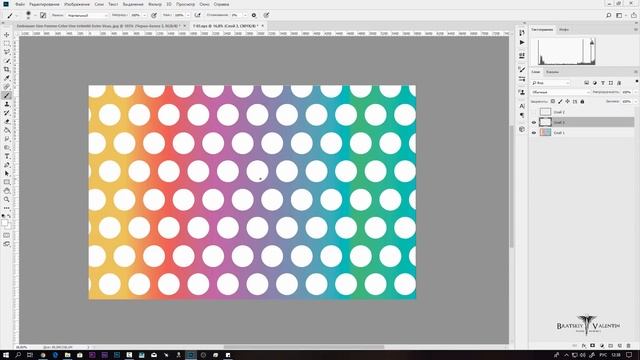Screen dimensions: 640x360
Task: Switch to the Инфо panel tab
Action: (x=564, y=29)
